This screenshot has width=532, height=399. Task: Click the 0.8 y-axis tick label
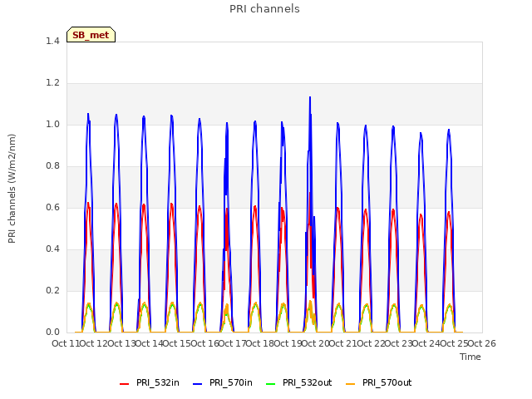tap(52, 166)
